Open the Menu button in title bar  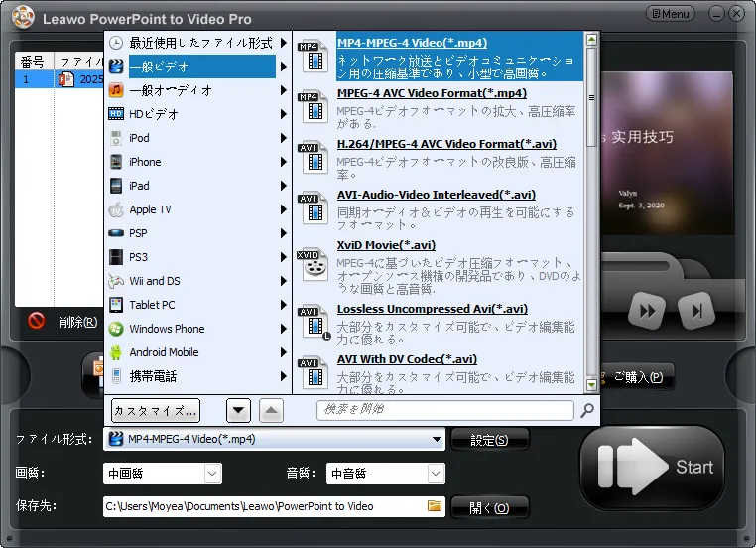click(670, 14)
